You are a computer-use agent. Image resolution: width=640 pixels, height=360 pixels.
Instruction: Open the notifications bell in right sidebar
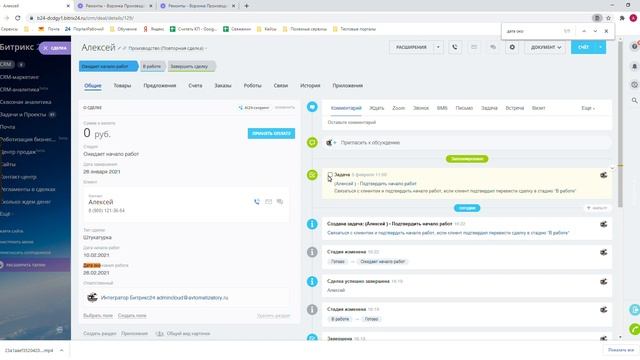634,66
